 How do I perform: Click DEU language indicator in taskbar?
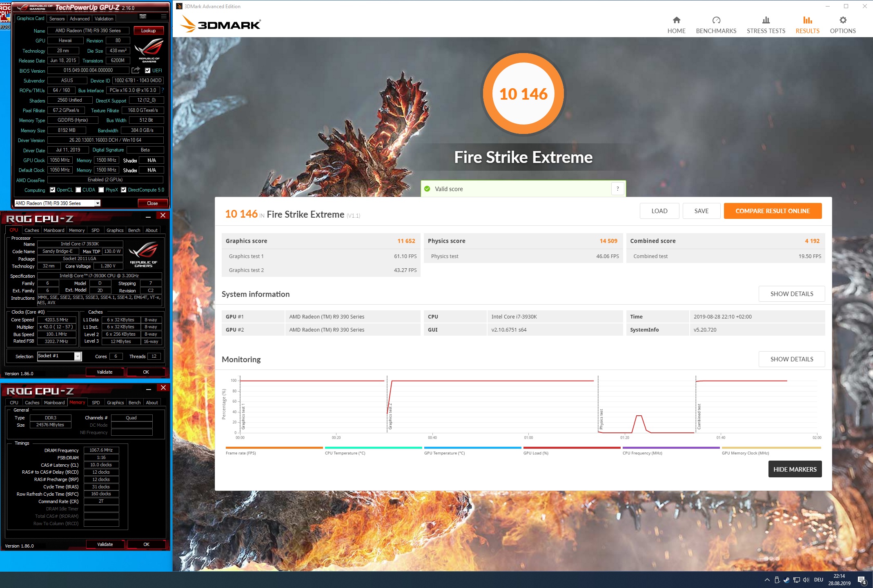[x=818, y=580]
